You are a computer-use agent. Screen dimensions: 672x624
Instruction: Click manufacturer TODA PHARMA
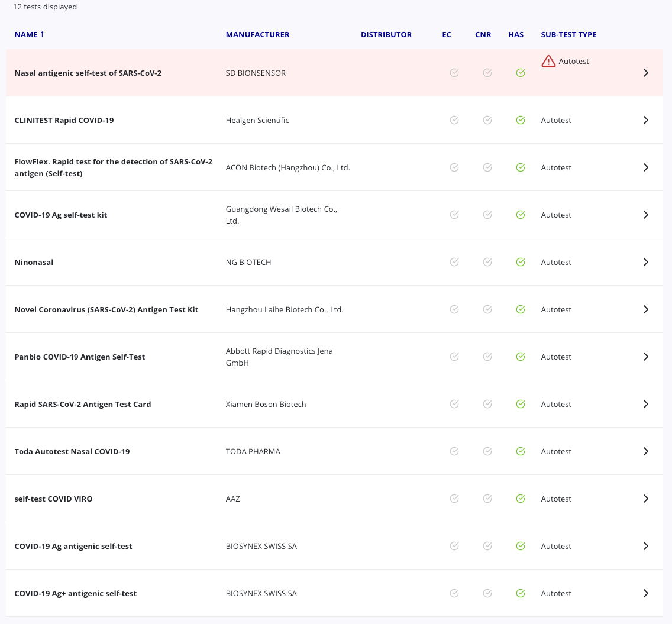click(253, 451)
